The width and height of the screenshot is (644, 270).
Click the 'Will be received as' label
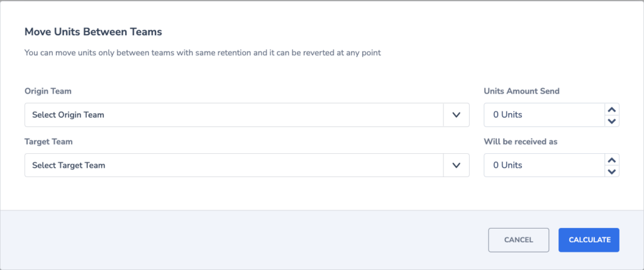[520, 141]
